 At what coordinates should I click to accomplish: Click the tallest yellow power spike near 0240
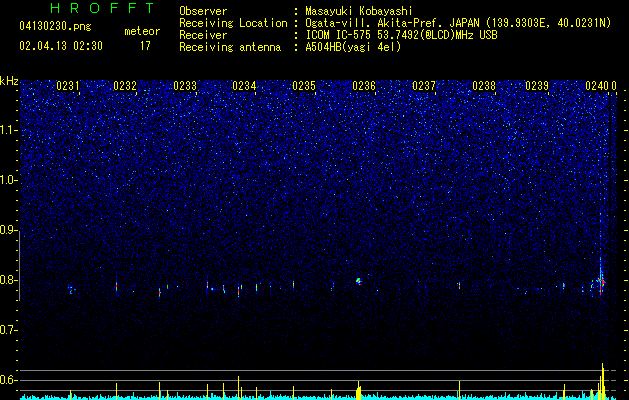coord(602,381)
